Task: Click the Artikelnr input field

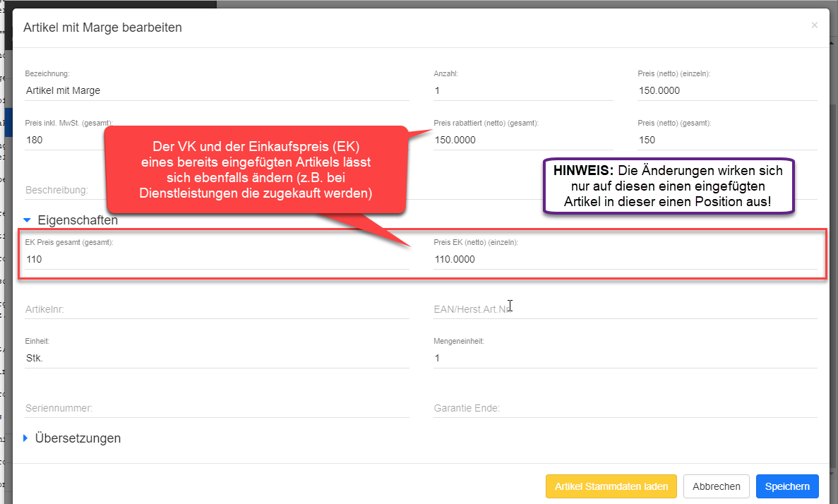Action: pyautogui.click(x=217, y=309)
